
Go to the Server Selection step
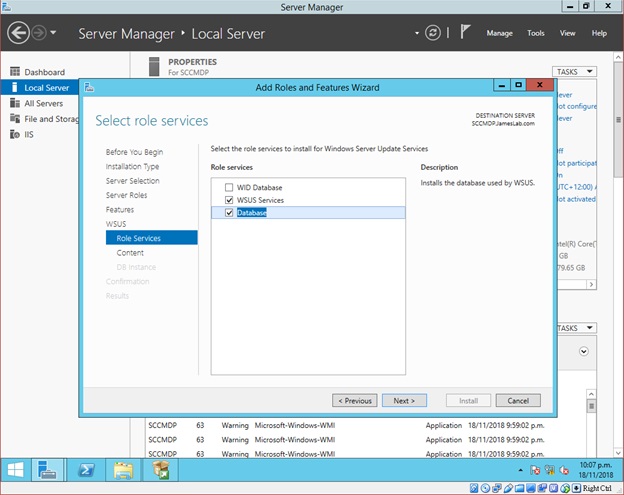pyautogui.click(x=133, y=181)
